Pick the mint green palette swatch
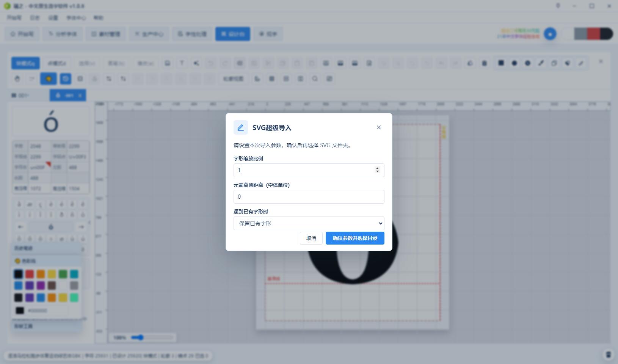 point(74,298)
